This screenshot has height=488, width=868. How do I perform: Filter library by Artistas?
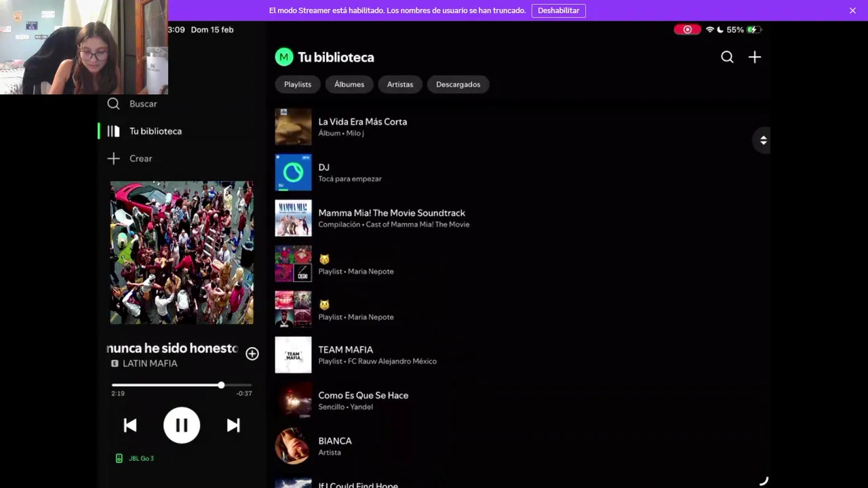pyautogui.click(x=400, y=84)
